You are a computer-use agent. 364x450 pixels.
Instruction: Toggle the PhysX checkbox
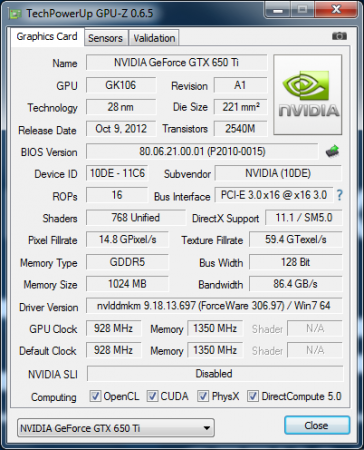tap(203, 396)
